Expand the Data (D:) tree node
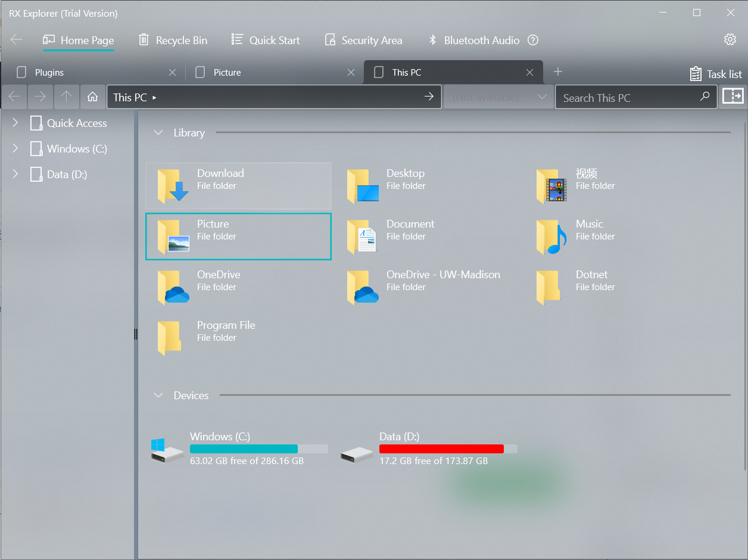Image resolution: width=748 pixels, height=560 pixels. tap(15, 174)
